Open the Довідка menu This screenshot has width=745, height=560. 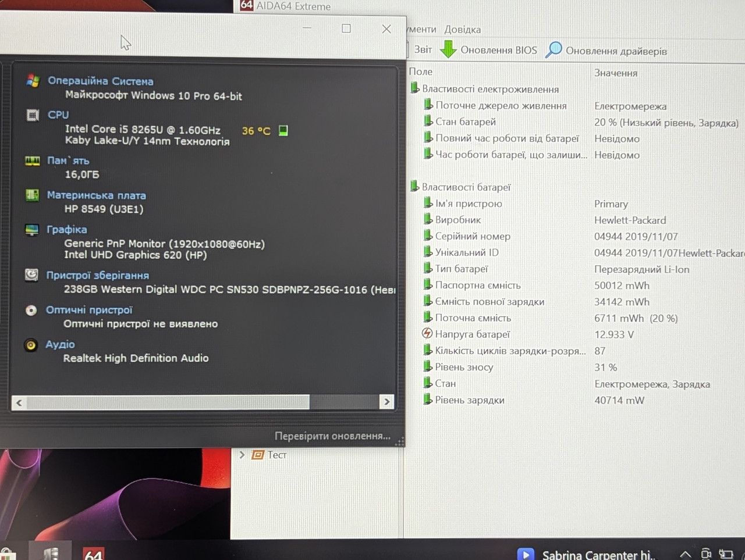tap(463, 30)
